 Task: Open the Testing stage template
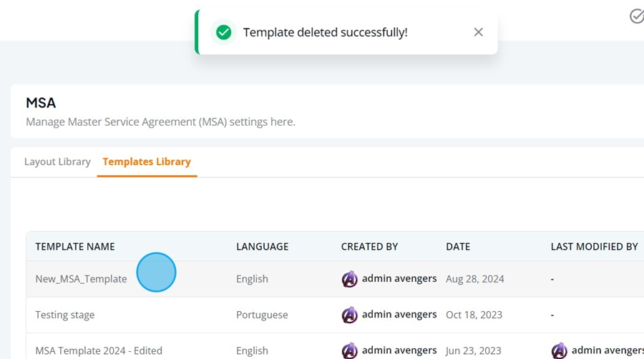click(65, 315)
